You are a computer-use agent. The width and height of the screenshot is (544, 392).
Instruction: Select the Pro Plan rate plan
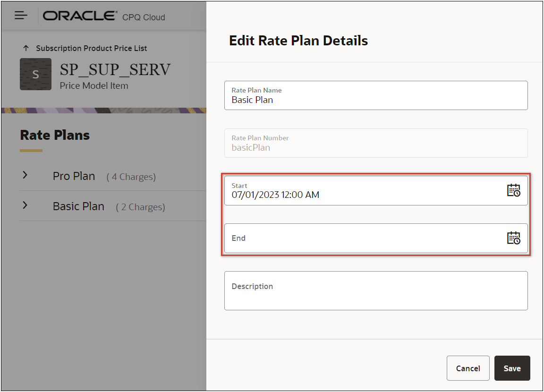(74, 176)
